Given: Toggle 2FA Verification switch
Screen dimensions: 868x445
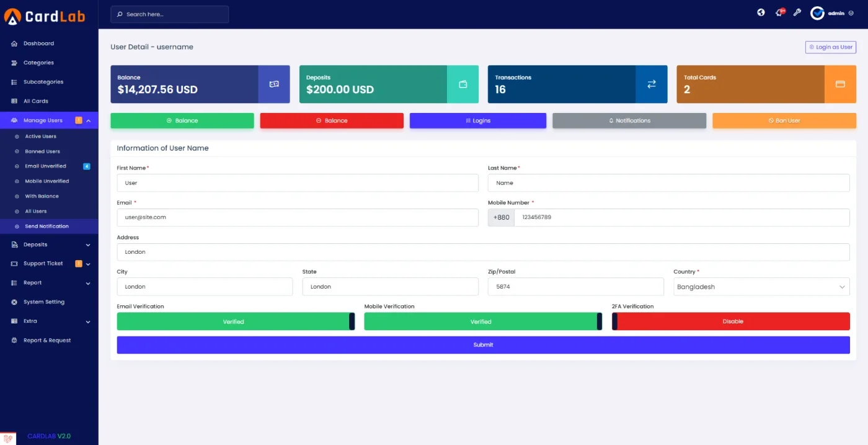Looking at the screenshot, I should (x=731, y=321).
